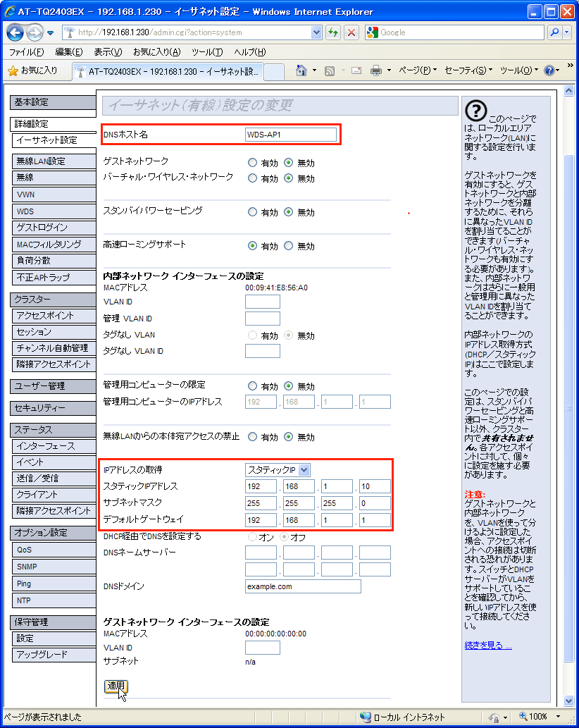Open the SNMP sidebar page

[x=54, y=567]
